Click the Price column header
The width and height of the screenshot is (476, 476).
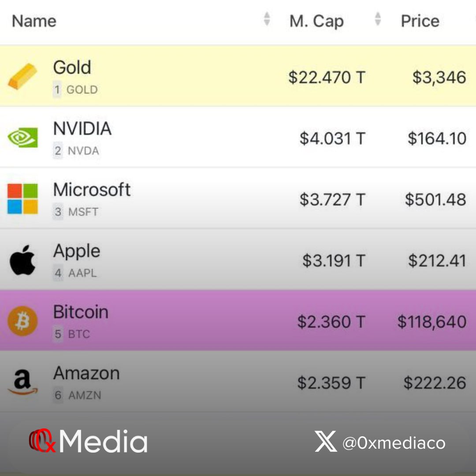point(420,21)
